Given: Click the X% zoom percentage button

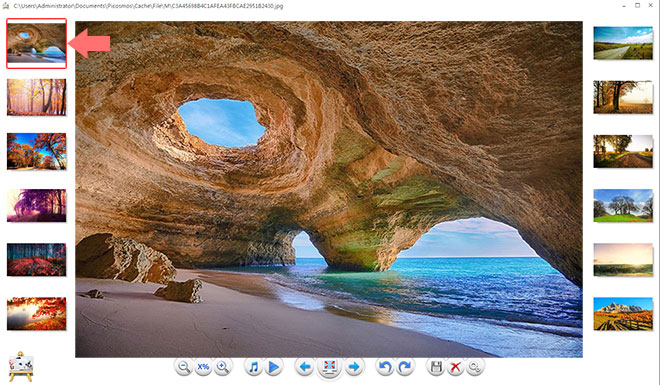Looking at the screenshot, I should point(203,367).
